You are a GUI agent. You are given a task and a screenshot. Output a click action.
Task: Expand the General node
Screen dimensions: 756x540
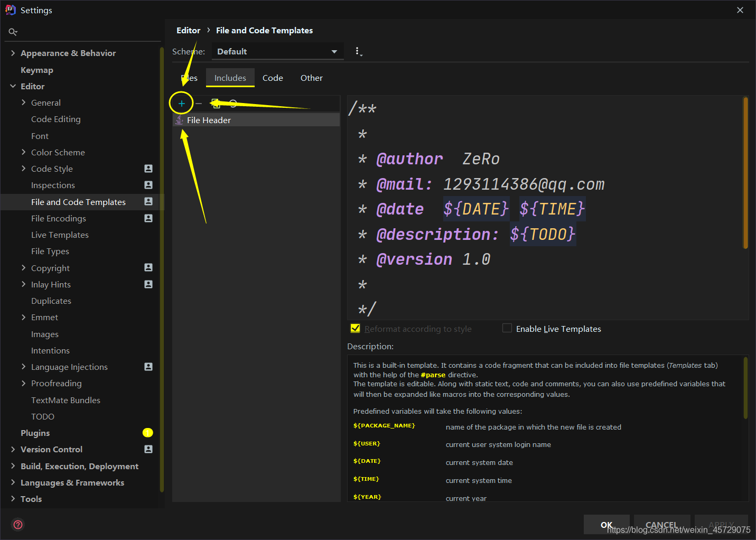click(23, 103)
